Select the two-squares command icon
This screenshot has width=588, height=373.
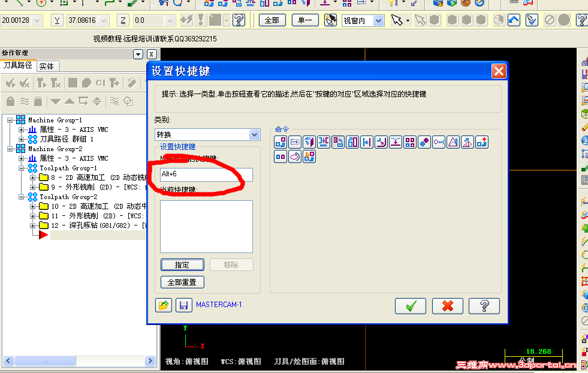click(x=281, y=157)
